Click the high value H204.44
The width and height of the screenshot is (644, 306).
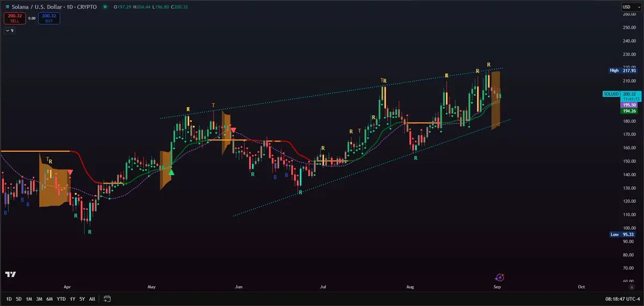click(142, 7)
